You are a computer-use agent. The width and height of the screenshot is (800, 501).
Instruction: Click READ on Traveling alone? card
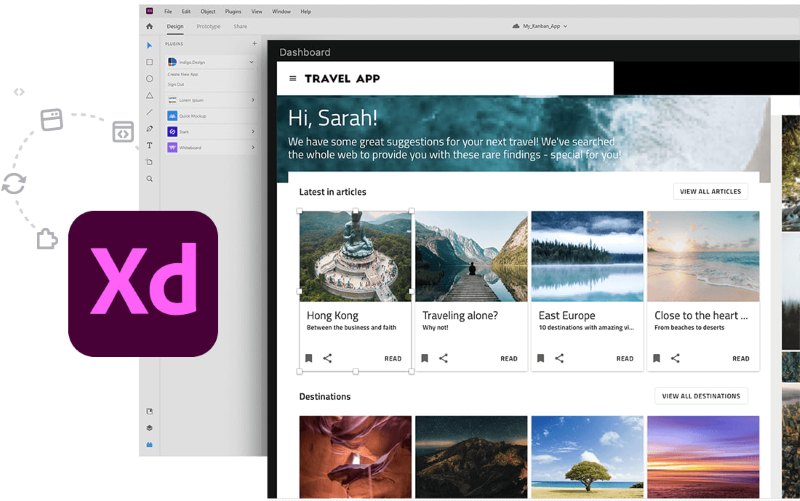509,359
